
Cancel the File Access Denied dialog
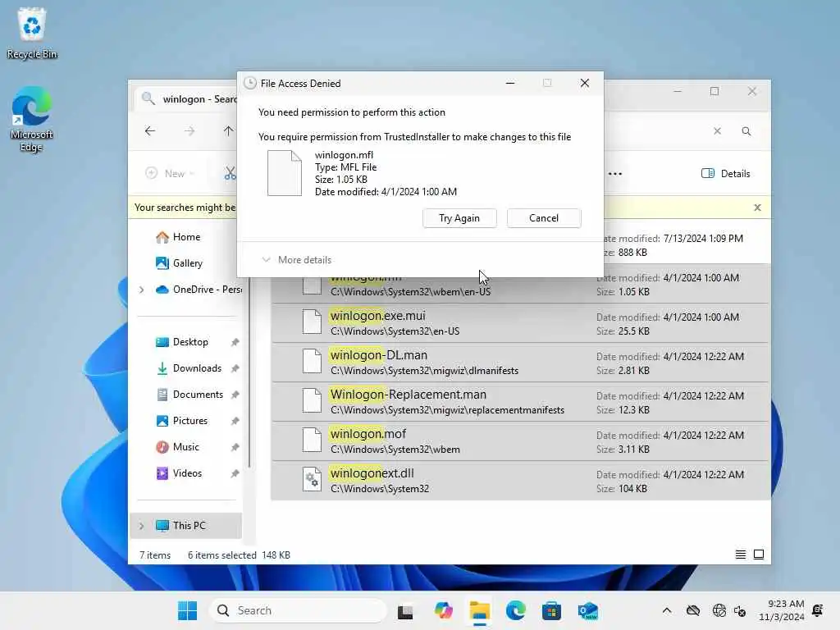544,218
